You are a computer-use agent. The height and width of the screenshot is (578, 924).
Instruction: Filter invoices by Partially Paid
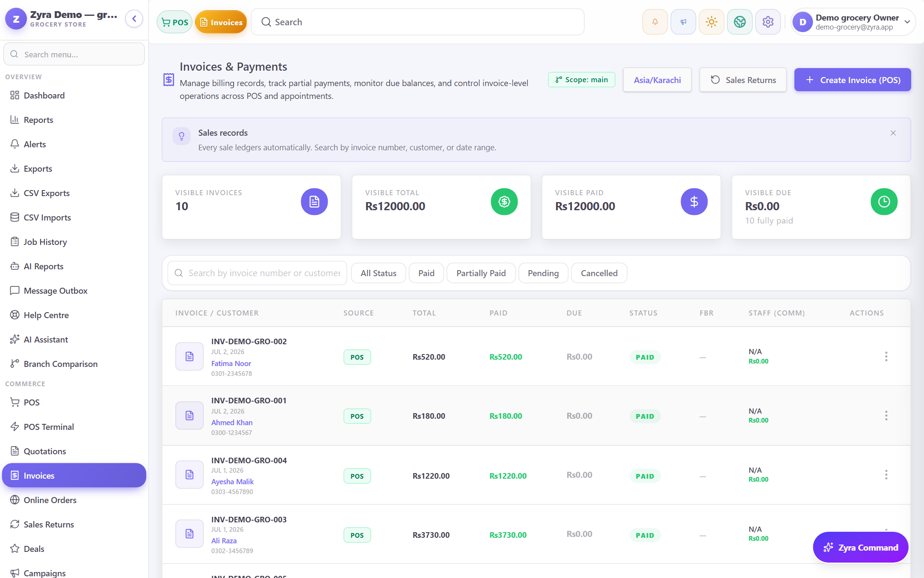pyautogui.click(x=481, y=273)
